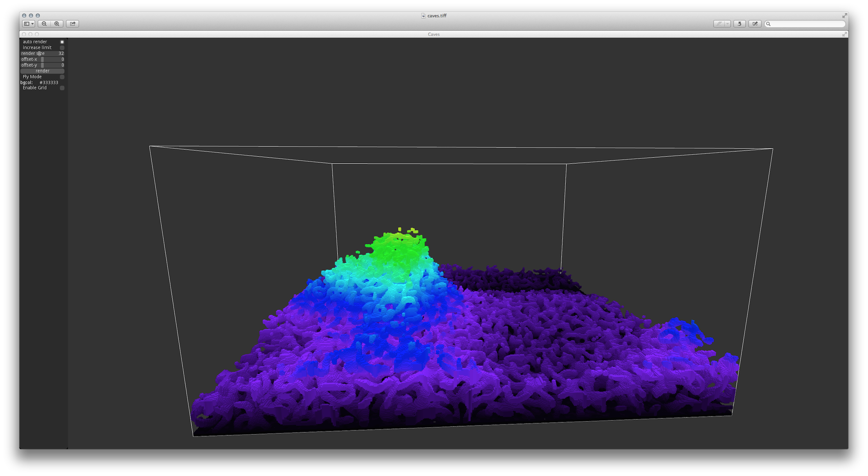The height and width of the screenshot is (476, 868).
Task: Click the offset-y slider handle
Action: click(42, 65)
